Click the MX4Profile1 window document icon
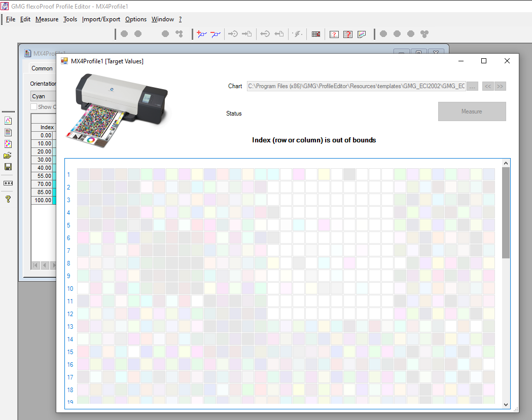 point(28,53)
